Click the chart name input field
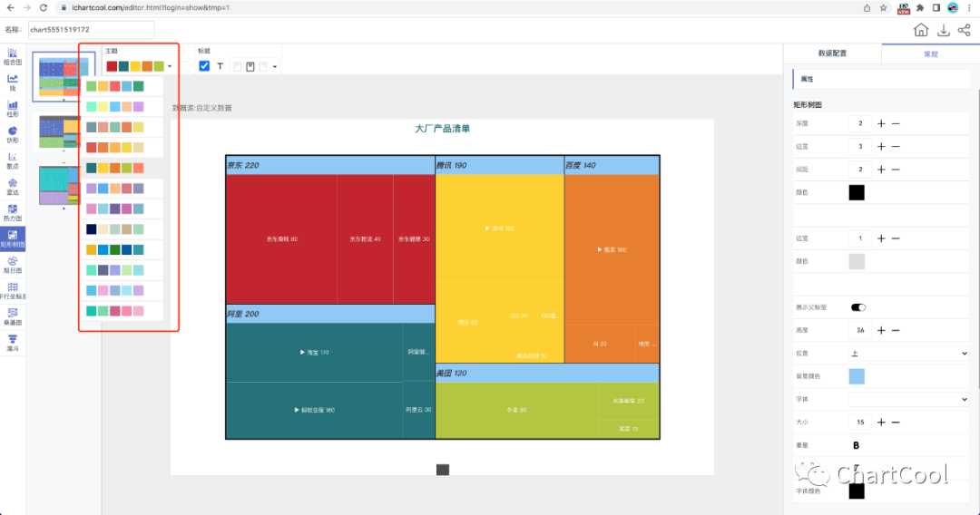980x515 pixels. coord(92,30)
